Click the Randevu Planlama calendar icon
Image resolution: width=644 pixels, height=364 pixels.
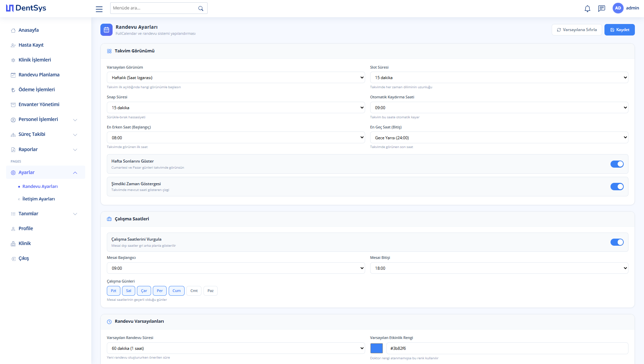[x=13, y=75]
